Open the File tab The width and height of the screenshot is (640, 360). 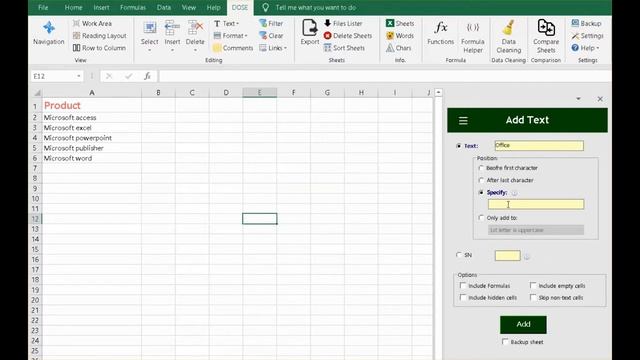[x=43, y=7]
